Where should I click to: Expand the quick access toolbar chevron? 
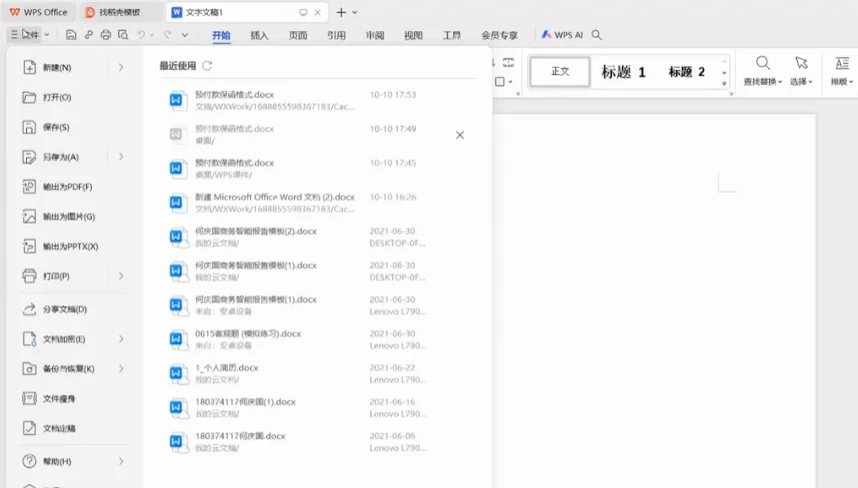coord(185,35)
